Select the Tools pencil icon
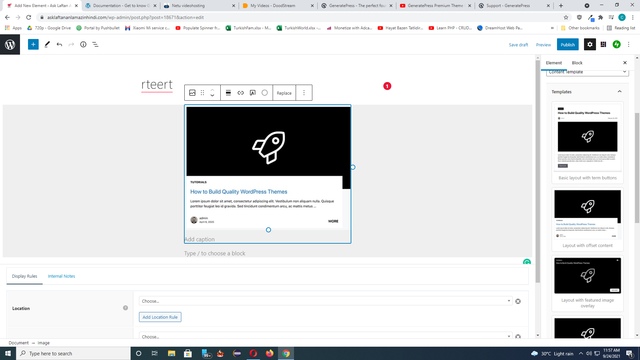 pos(47,44)
